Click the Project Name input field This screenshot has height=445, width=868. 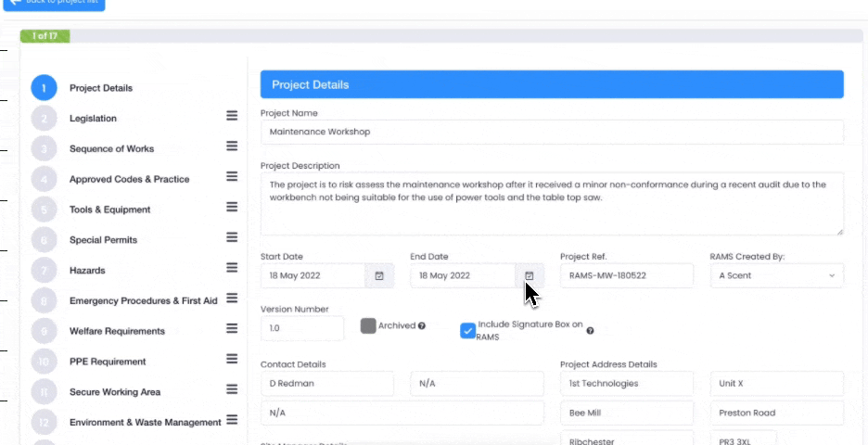click(x=552, y=132)
